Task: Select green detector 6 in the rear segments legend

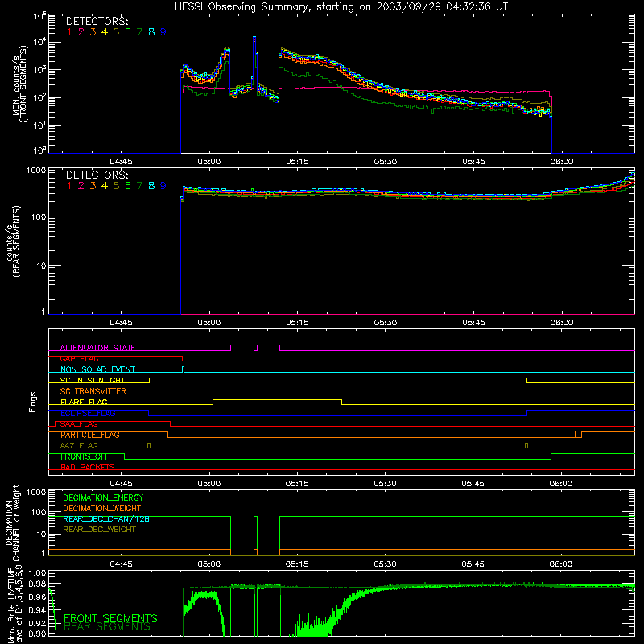Action: pyautogui.click(x=128, y=186)
